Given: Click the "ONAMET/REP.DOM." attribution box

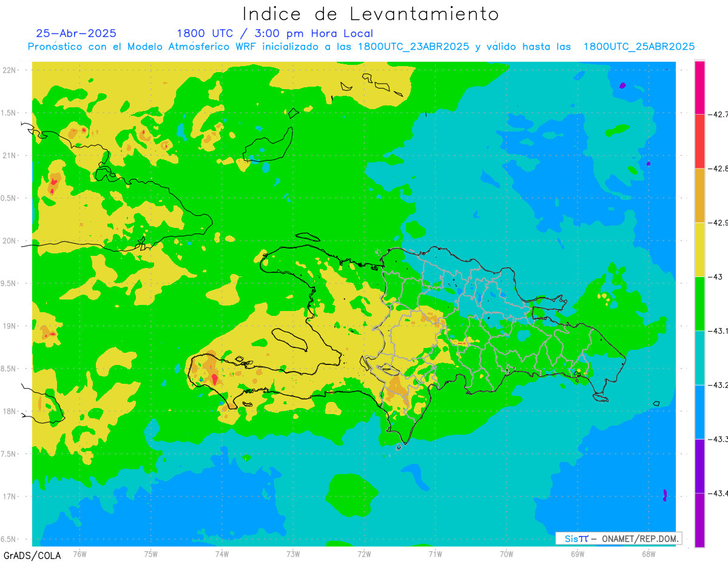Looking at the screenshot, I should (618, 538).
